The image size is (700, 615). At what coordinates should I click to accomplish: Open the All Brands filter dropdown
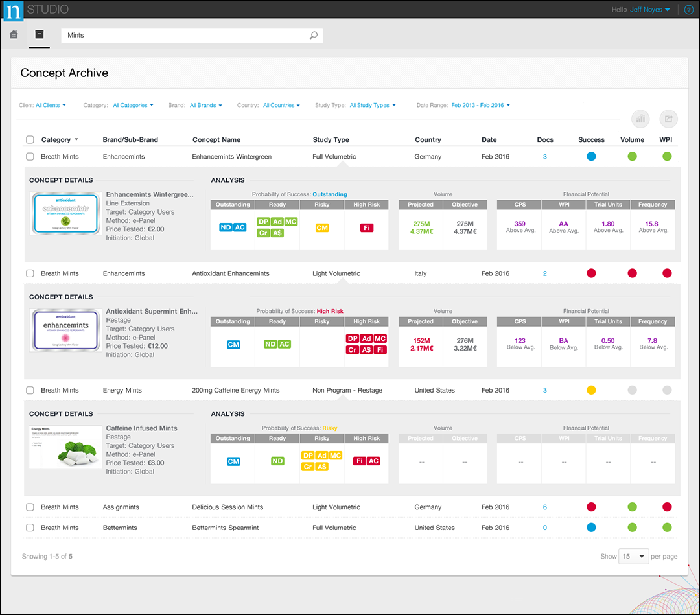point(206,106)
